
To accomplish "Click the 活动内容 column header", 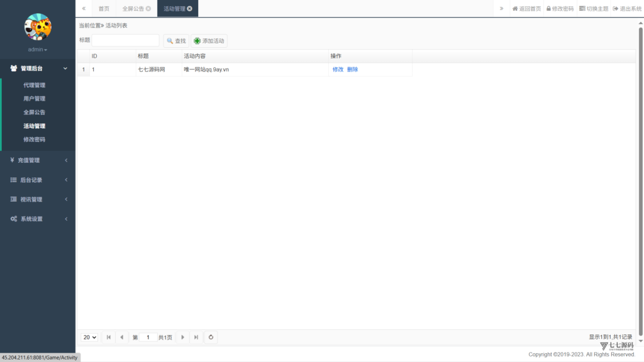I will pos(255,56).
